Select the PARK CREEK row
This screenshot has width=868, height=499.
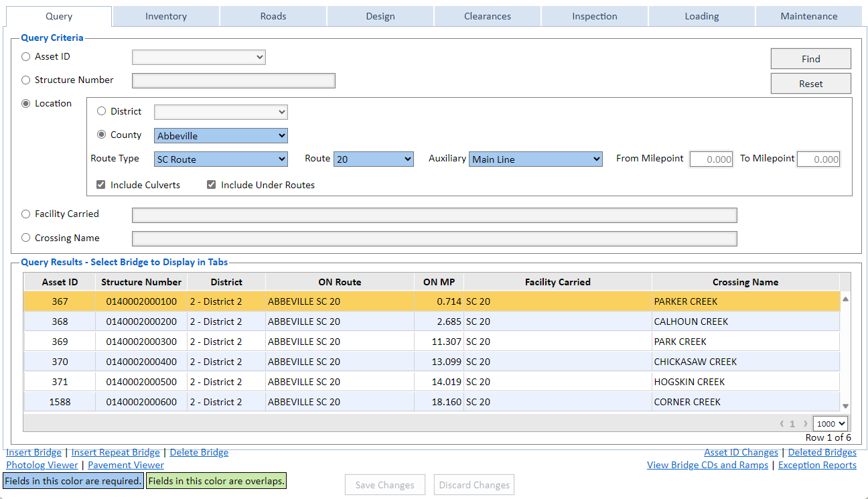pyautogui.click(x=432, y=342)
